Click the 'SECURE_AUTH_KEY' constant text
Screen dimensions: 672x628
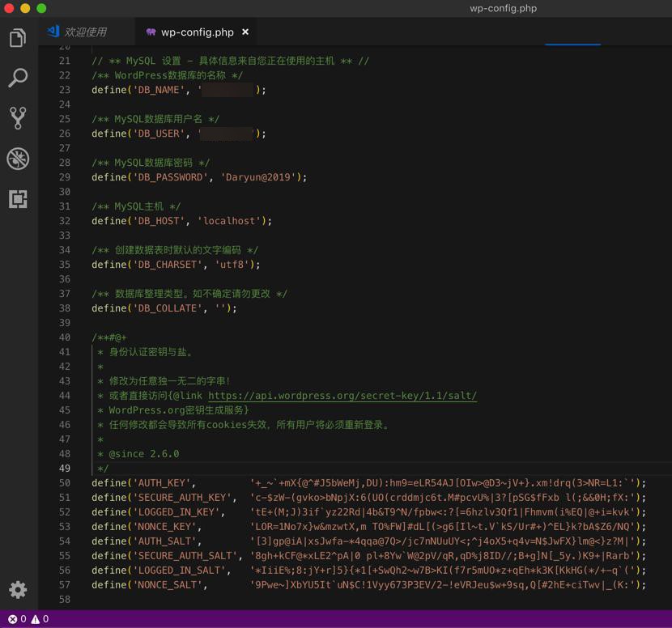click(x=182, y=498)
